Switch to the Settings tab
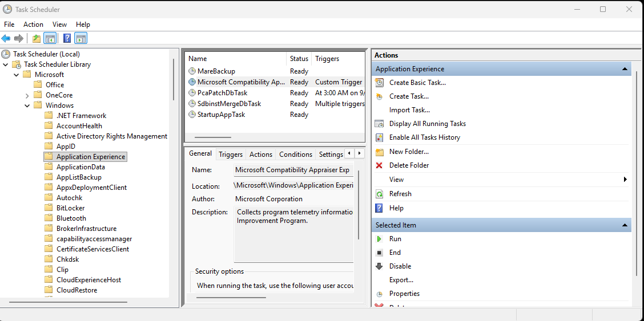Viewport: 644px width, 321px height. pyautogui.click(x=331, y=155)
